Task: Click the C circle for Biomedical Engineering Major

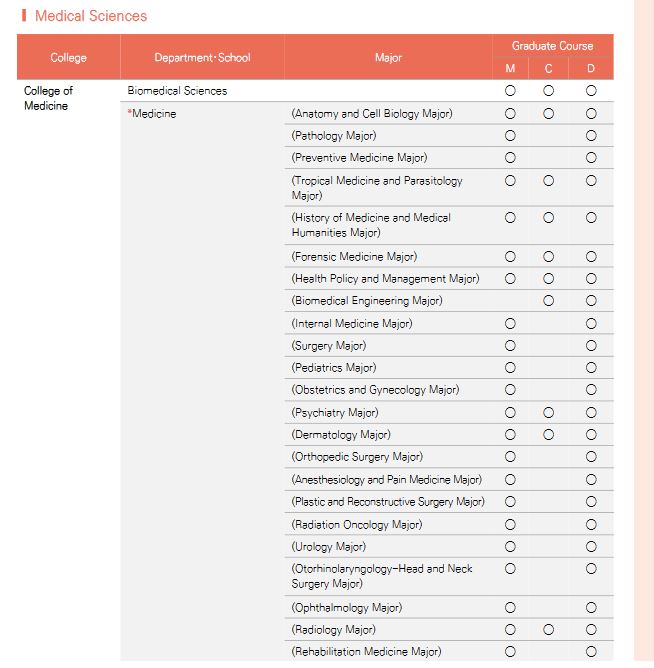Action: pyautogui.click(x=548, y=301)
